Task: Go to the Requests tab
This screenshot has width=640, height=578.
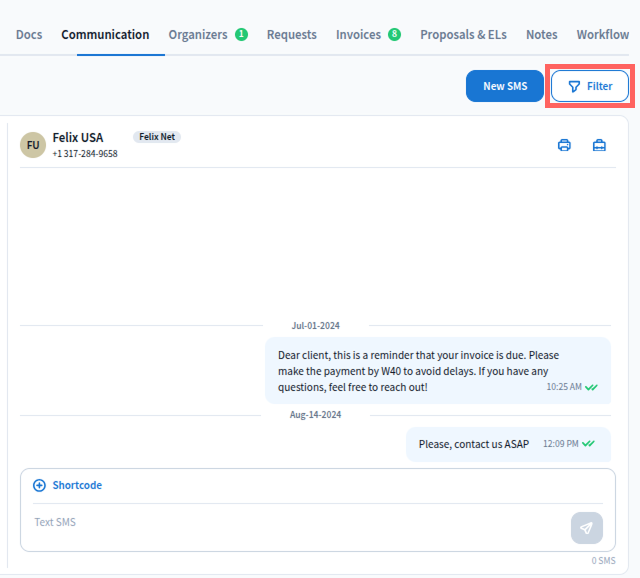Action: pyautogui.click(x=291, y=34)
